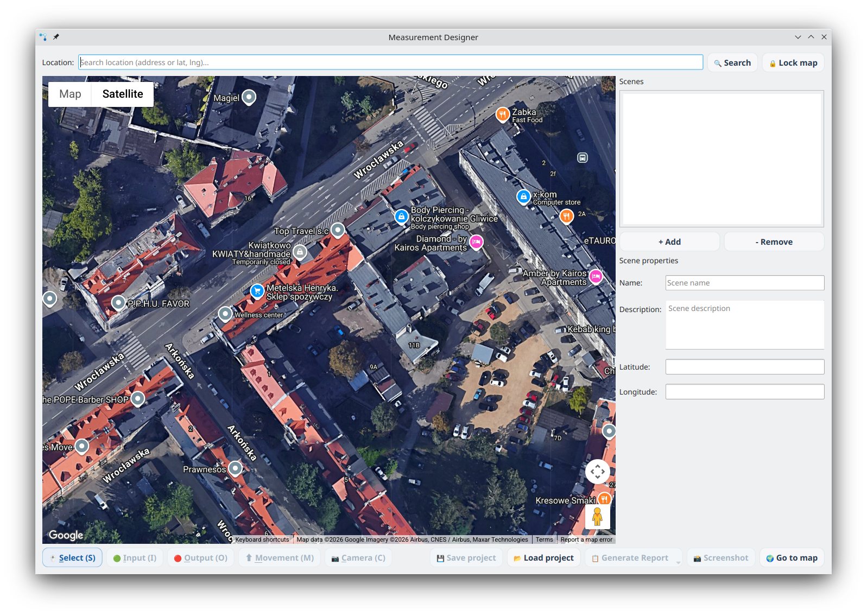
Task: Toggle the Camera (C) tool
Action: pos(358,557)
